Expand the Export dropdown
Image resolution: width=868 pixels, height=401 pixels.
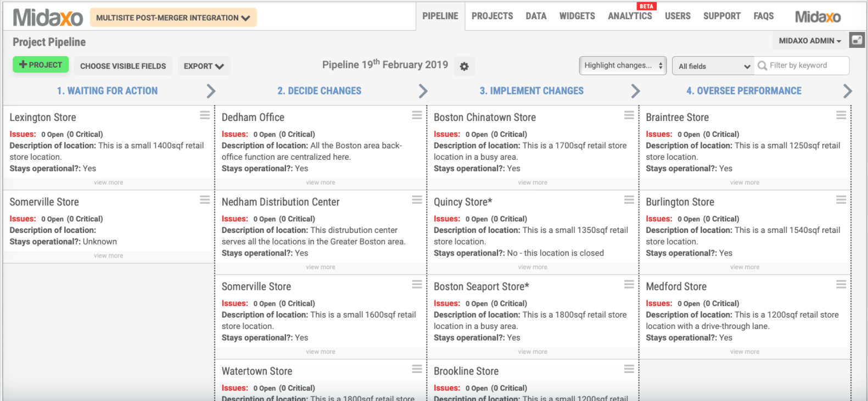(204, 66)
